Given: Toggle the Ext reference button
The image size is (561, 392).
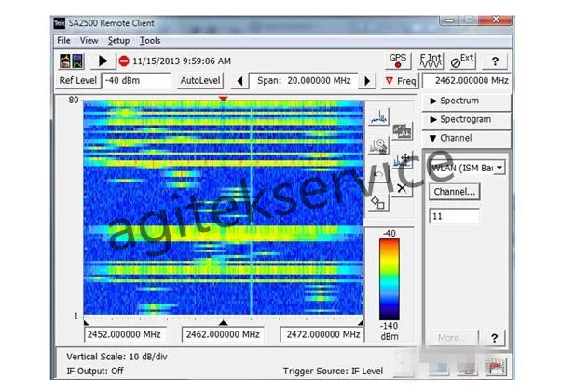Looking at the screenshot, I should [x=462, y=61].
